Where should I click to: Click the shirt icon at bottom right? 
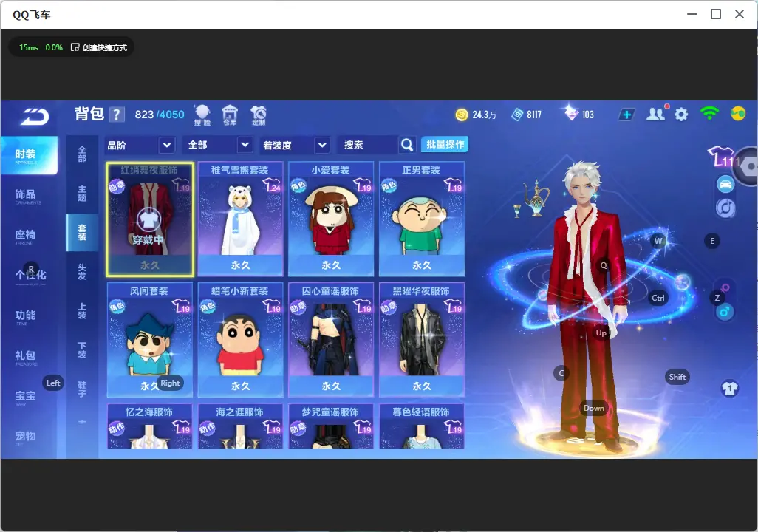click(x=729, y=389)
